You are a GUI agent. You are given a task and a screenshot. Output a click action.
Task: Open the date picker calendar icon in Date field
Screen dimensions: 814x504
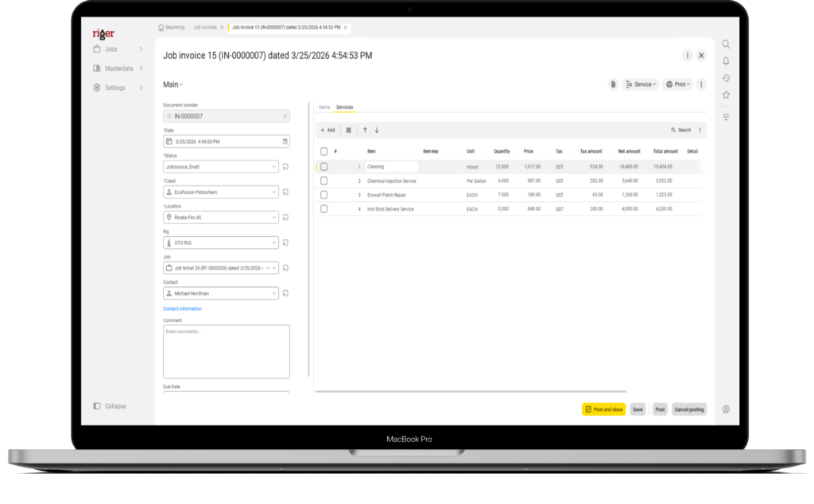(285, 142)
